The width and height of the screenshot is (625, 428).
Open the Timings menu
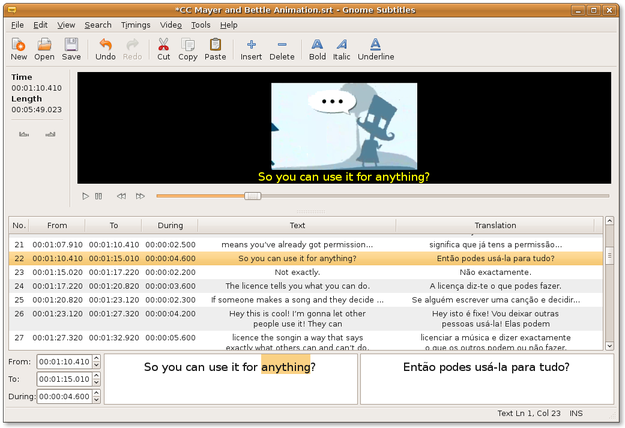136,25
